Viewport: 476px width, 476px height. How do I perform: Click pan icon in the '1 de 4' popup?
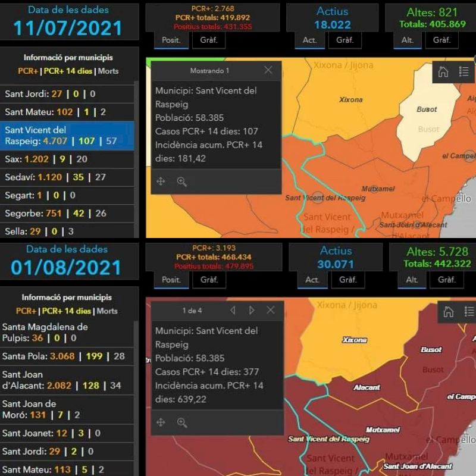(x=161, y=423)
